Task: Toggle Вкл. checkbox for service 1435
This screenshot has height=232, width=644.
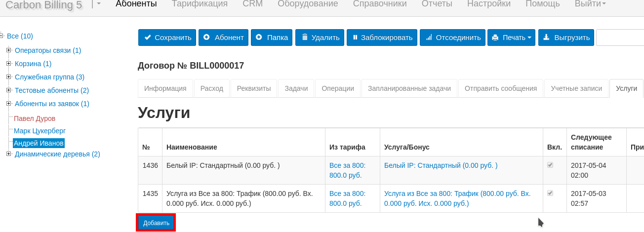Action: tap(550, 193)
